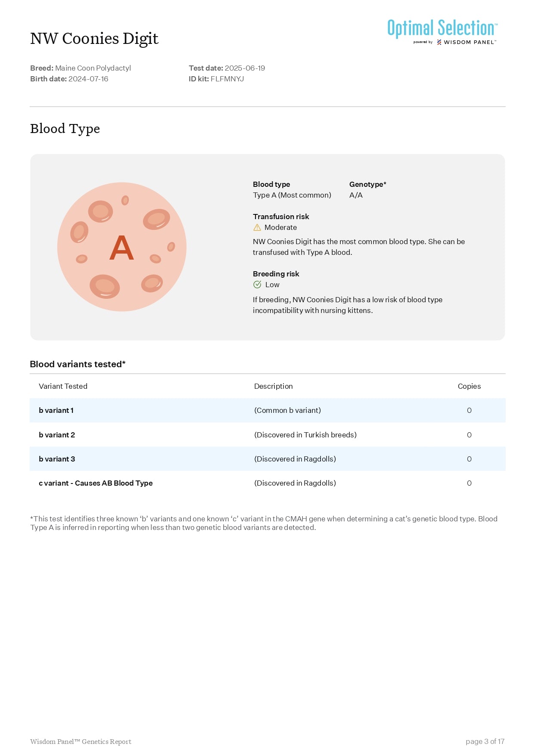535x756 pixels.
Task: Click the large red letter A
Action: click(x=121, y=248)
